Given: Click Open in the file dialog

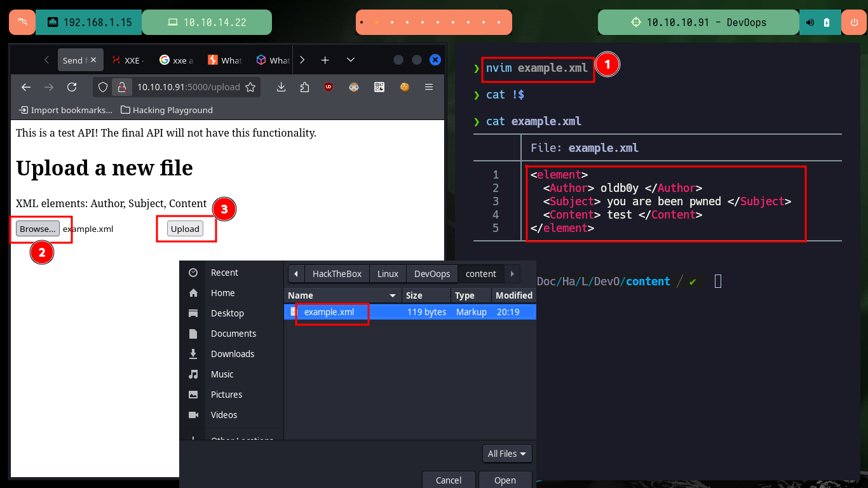Looking at the screenshot, I should pyautogui.click(x=505, y=480).
